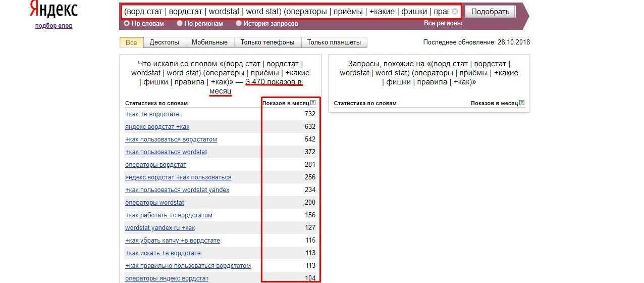Click the value 256 in impressions column

310,177
